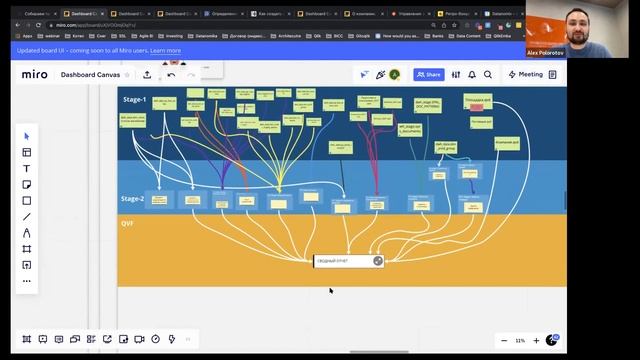Open the Apps bookmark
This screenshot has width=640, height=360.
point(24,36)
